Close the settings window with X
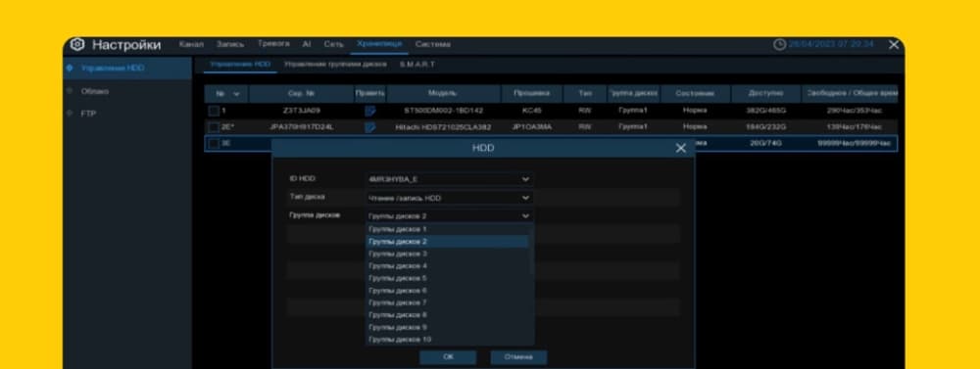980x369 pixels. tap(894, 45)
